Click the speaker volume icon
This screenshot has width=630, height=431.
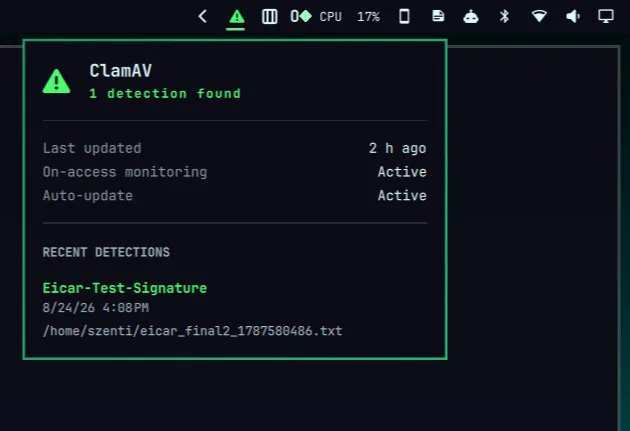pos(573,16)
